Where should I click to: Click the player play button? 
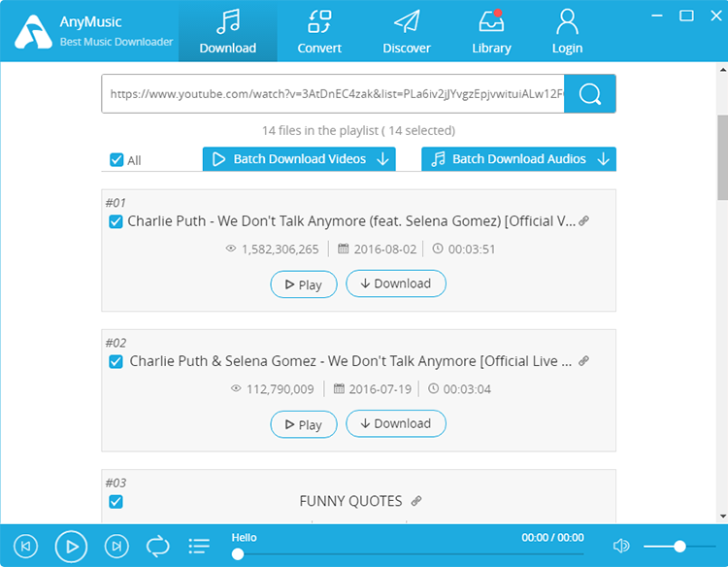[x=71, y=546]
